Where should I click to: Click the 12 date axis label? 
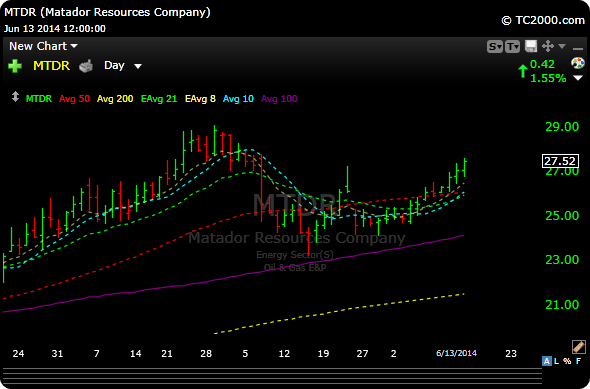(284, 354)
